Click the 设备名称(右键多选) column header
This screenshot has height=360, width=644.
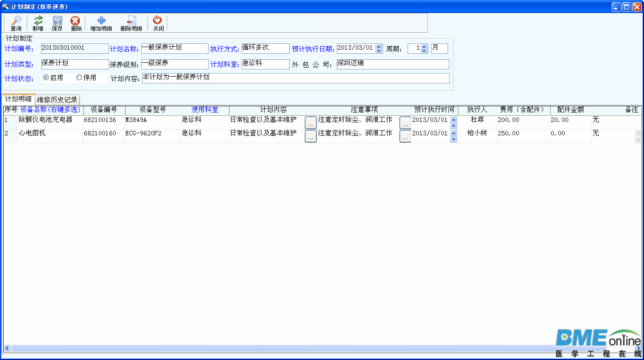(50, 110)
